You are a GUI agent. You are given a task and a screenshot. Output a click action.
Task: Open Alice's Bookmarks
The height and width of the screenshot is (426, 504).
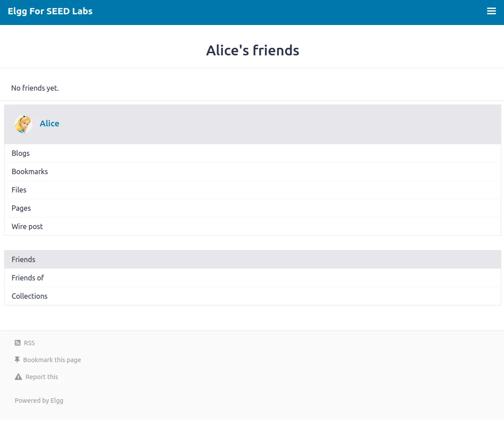[29, 171]
